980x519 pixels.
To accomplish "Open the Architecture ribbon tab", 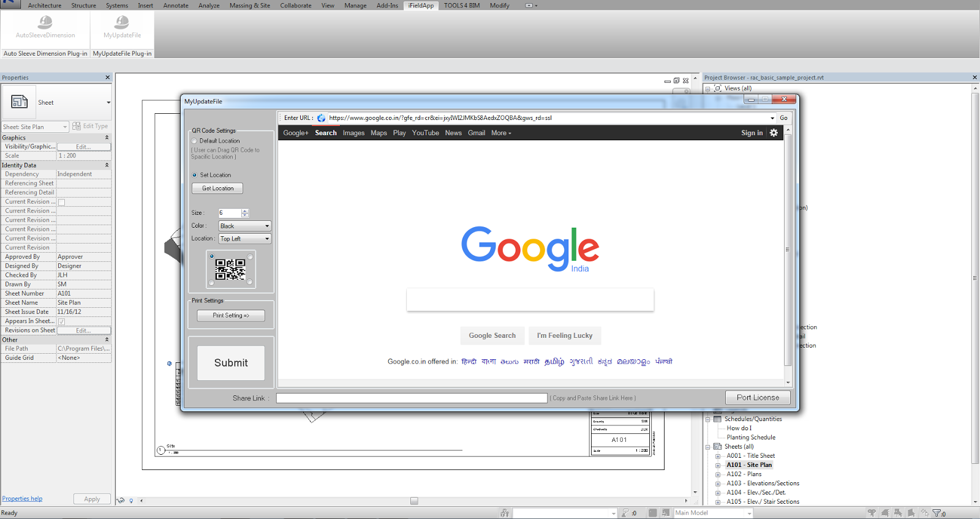I will tap(45, 6).
